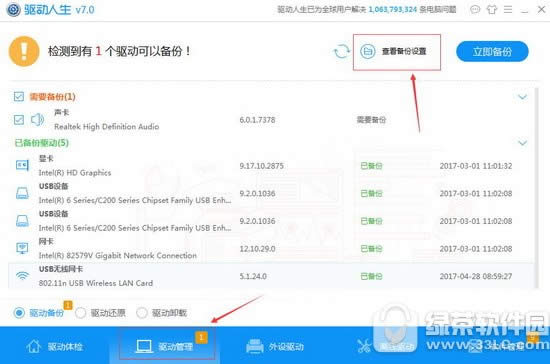Click the 82579V Gigabit Network Connection text
Screen dimensions: 550x364
[x=118, y=256]
